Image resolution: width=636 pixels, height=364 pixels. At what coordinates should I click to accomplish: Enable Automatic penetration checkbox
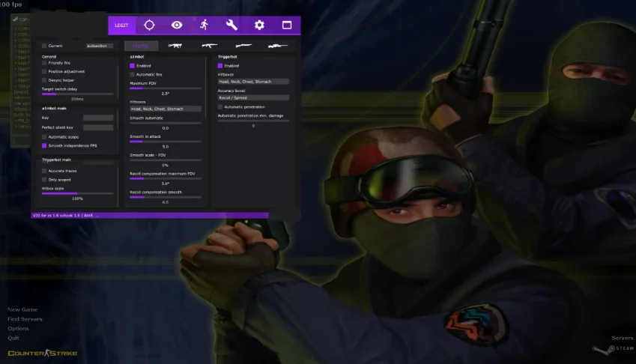(x=220, y=107)
